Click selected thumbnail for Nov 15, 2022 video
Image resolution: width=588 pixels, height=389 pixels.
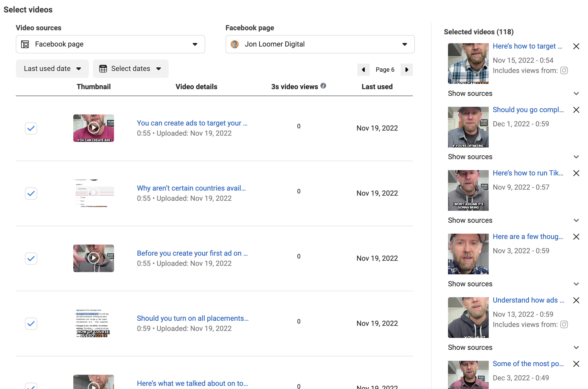coord(468,64)
